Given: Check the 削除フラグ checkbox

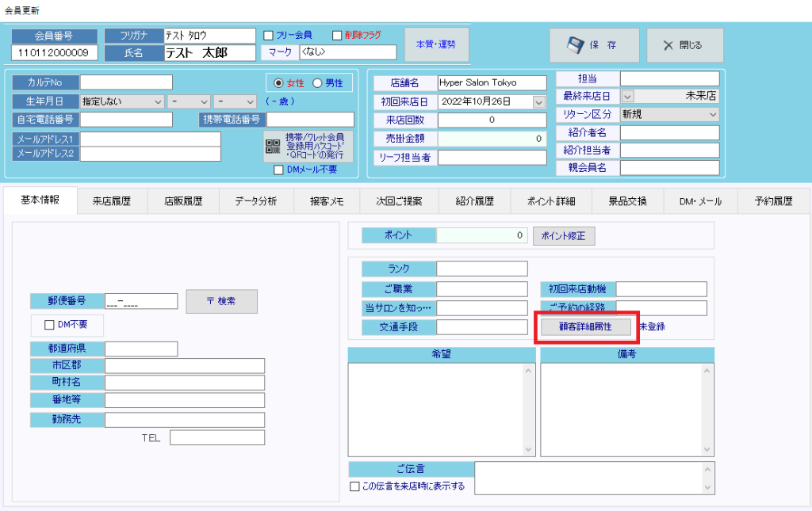Looking at the screenshot, I should 337,35.
